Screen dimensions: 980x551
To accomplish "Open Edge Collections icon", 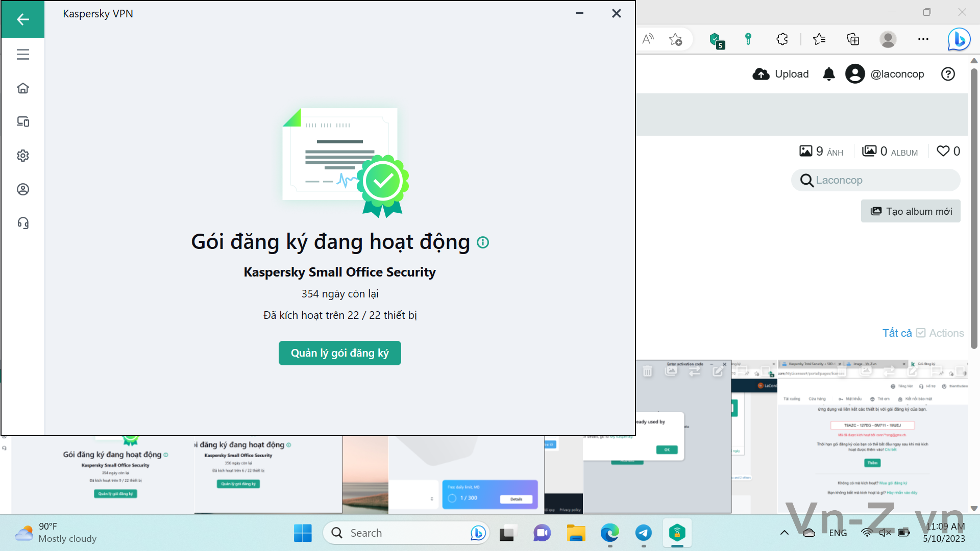I will coord(853,39).
